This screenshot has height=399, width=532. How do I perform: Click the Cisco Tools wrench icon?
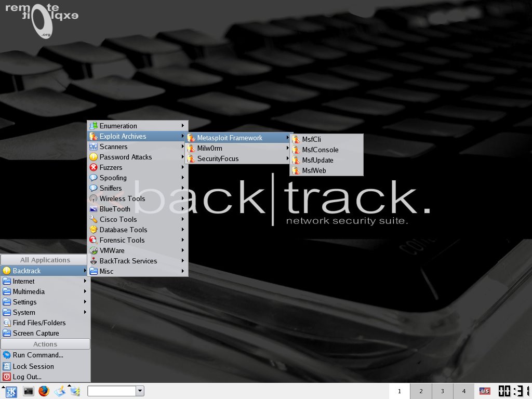tap(94, 219)
